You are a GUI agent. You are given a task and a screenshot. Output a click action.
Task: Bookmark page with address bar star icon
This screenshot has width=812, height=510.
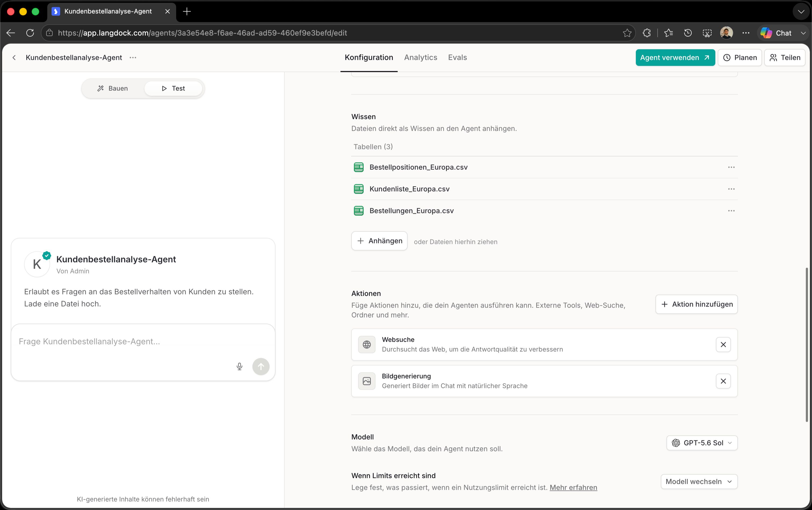[x=627, y=33]
